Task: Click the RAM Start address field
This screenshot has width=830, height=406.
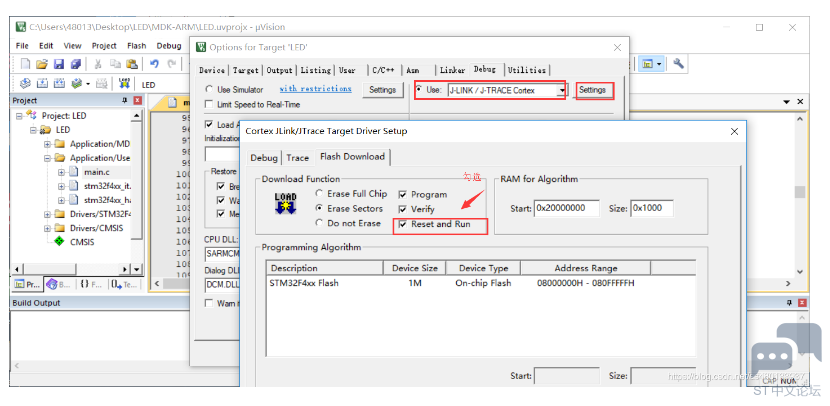Action: pyautogui.click(x=565, y=208)
